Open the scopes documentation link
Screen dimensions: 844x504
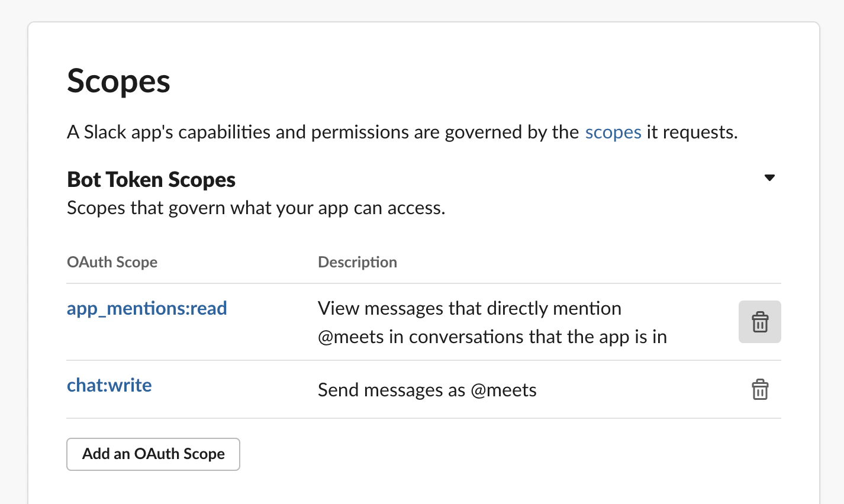click(613, 132)
